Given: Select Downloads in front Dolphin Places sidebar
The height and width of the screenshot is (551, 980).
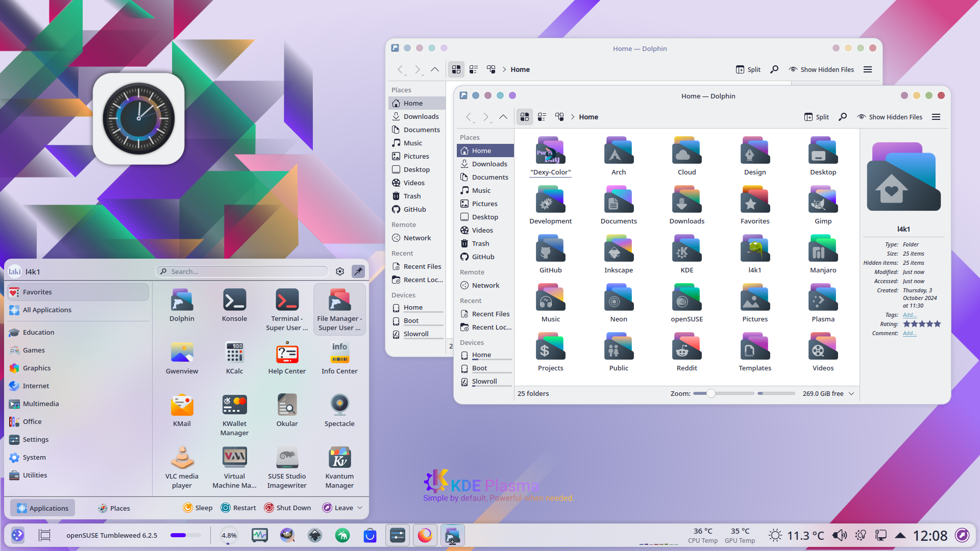Looking at the screenshot, I should coord(485,164).
